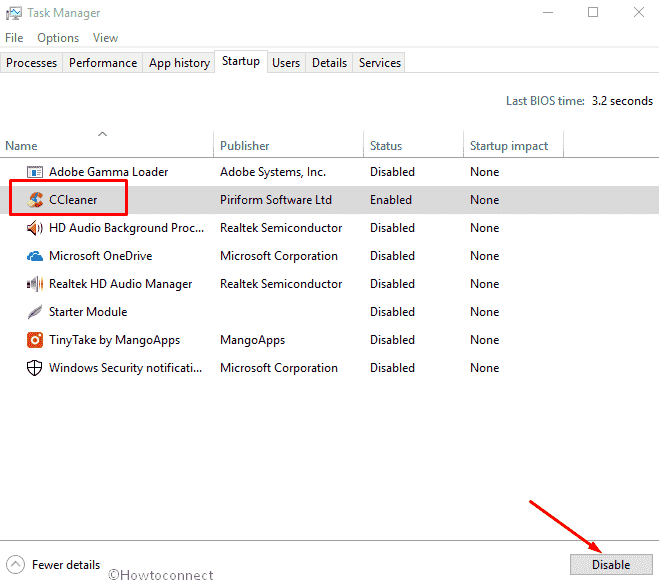The height and width of the screenshot is (588, 659).
Task: Select the Adobe Gamma Loader row name
Action: [108, 172]
